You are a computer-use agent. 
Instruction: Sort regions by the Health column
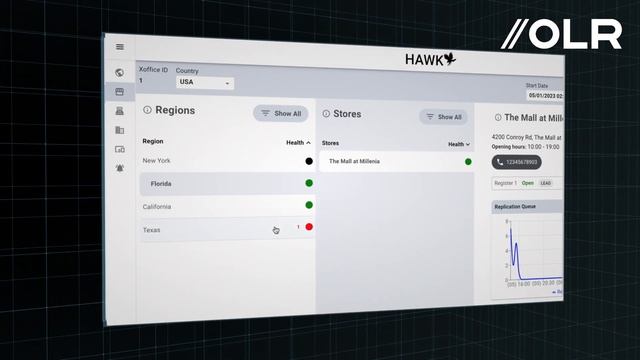[x=298, y=142]
